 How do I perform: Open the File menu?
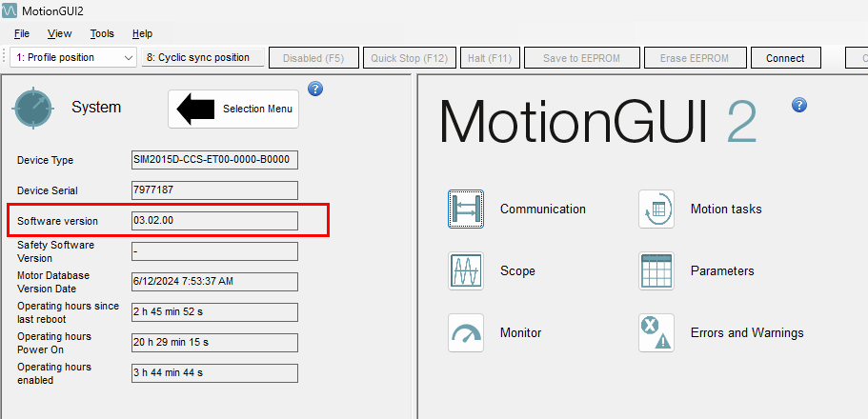22,33
